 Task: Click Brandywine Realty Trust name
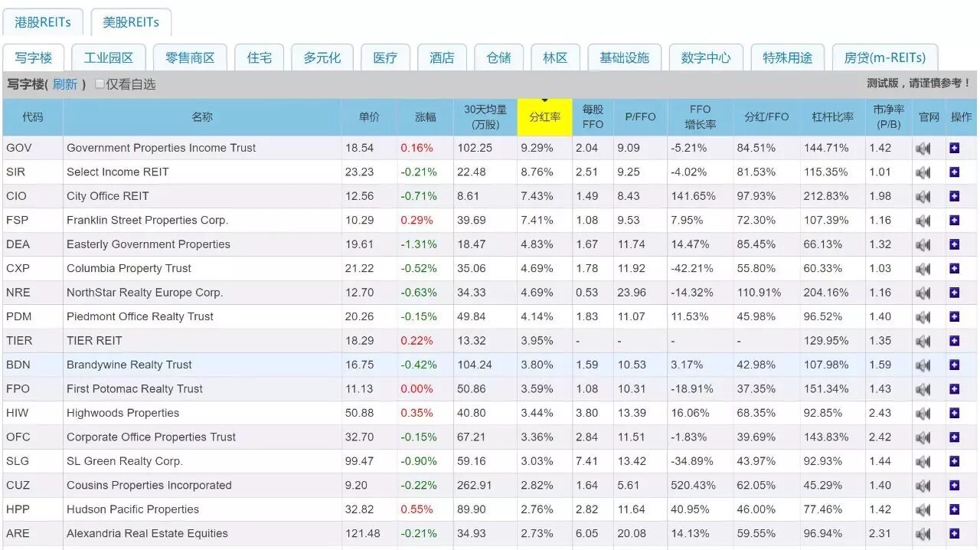pyautogui.click(x=129, y=365)
